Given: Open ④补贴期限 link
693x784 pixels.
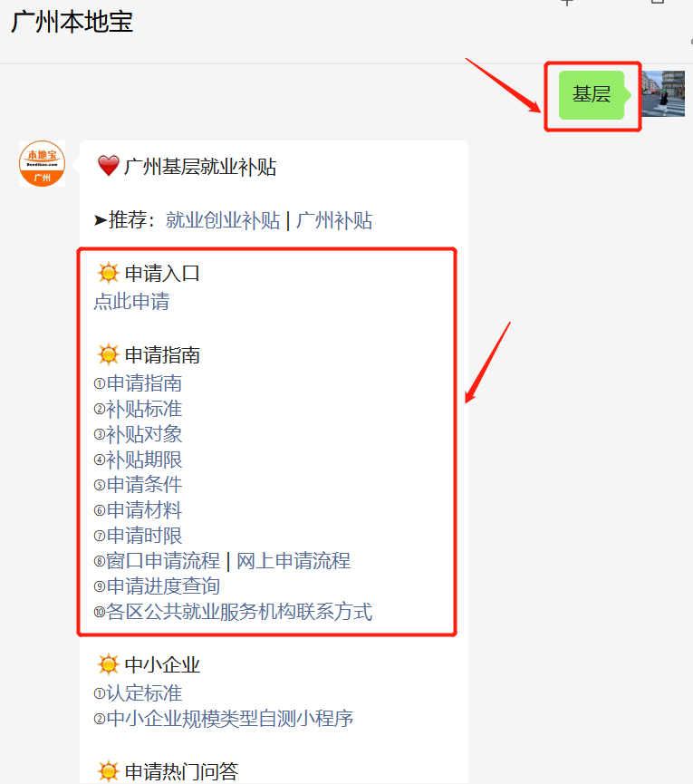Looking at the screenshot, I should click(x=138, y=460).
